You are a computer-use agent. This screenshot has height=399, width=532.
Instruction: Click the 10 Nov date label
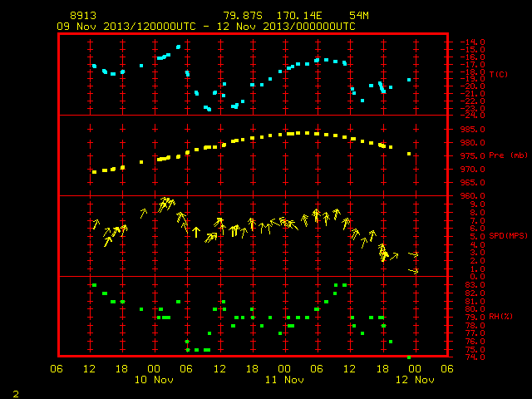(154, 380)
